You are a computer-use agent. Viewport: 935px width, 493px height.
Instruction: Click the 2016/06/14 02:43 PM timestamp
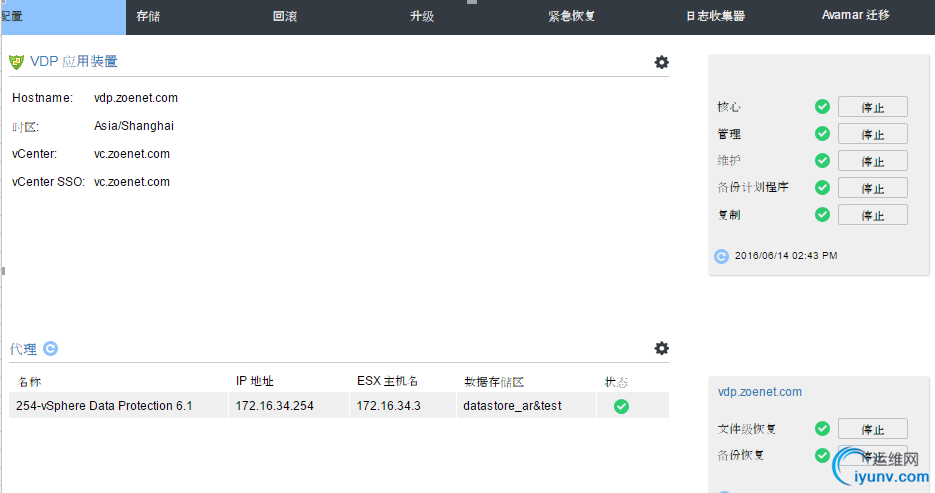coord(786,256)
